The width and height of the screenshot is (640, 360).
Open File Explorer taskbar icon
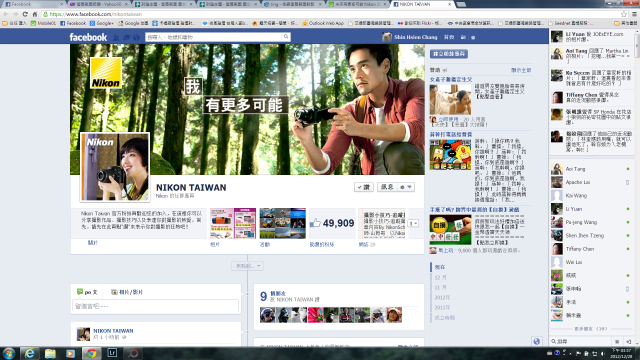pos(50,353)
